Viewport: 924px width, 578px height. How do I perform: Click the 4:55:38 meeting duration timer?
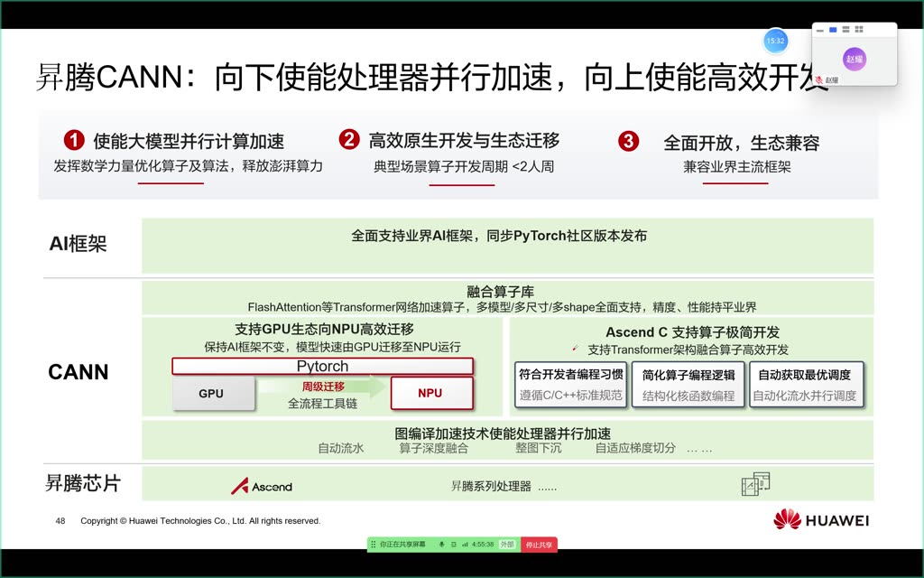pyautogui.click(x=483, y=545)
